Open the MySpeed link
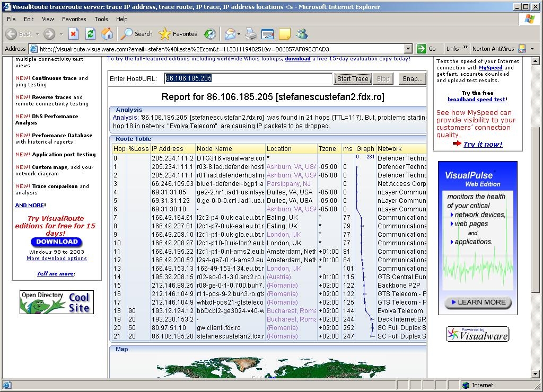 click(x=491, y=67)
